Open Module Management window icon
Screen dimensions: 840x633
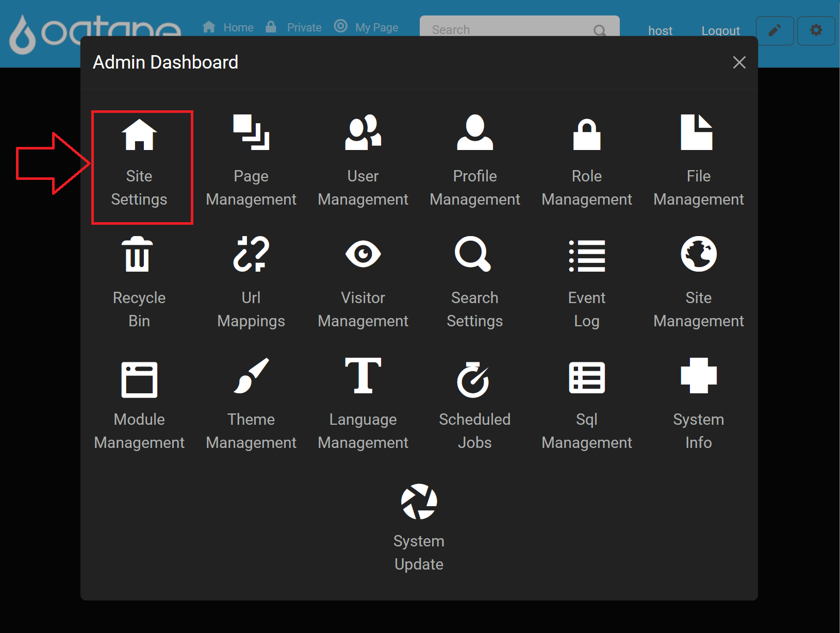(139, 380)
